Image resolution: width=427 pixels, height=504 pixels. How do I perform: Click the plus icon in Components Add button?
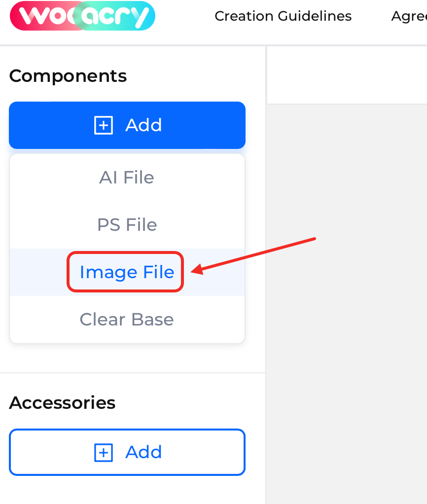point(104,125)
